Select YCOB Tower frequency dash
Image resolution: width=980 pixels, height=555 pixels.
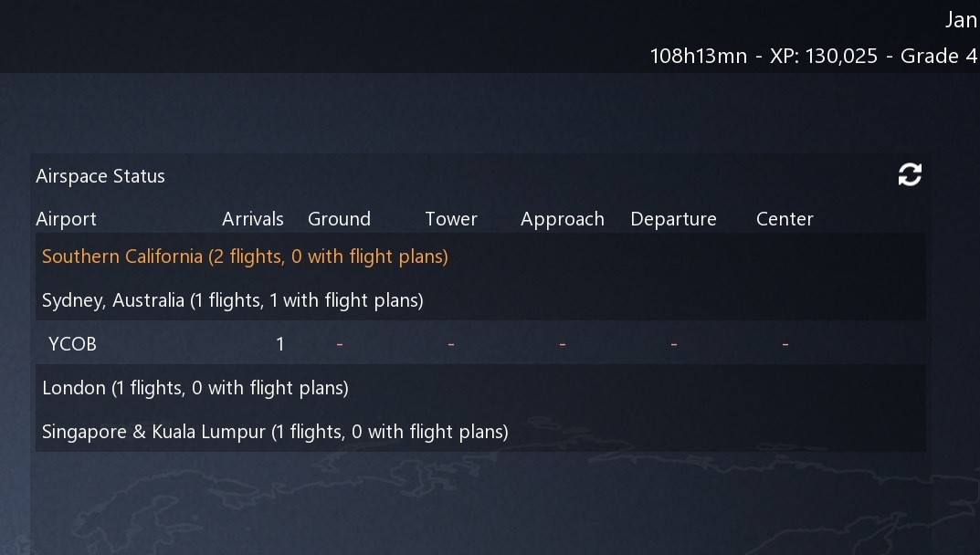(x=451, y=344)
